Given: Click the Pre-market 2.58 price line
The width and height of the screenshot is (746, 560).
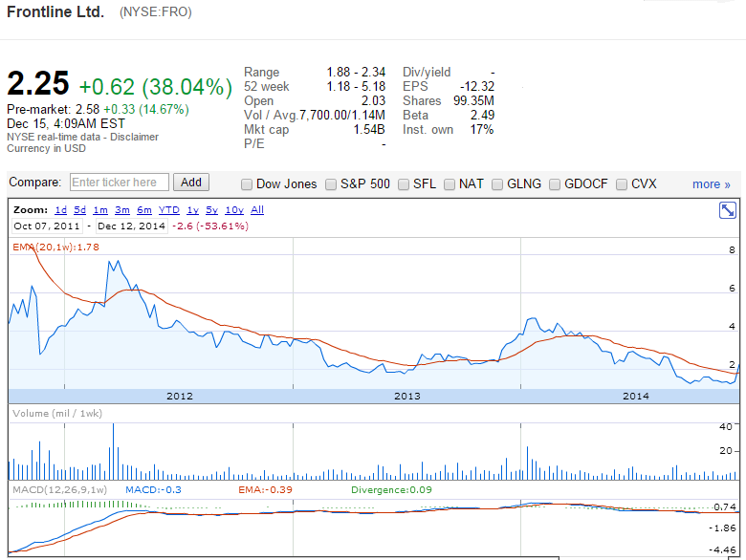Looking at the screenshot, I should click(x=98, y=109).
